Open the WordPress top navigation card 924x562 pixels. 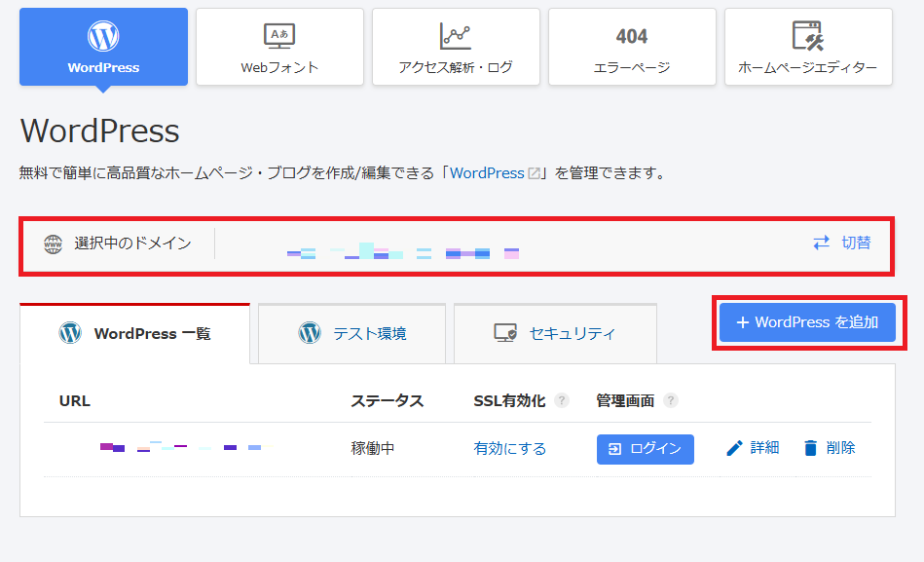pyautogui.click(x=104, y=47)
